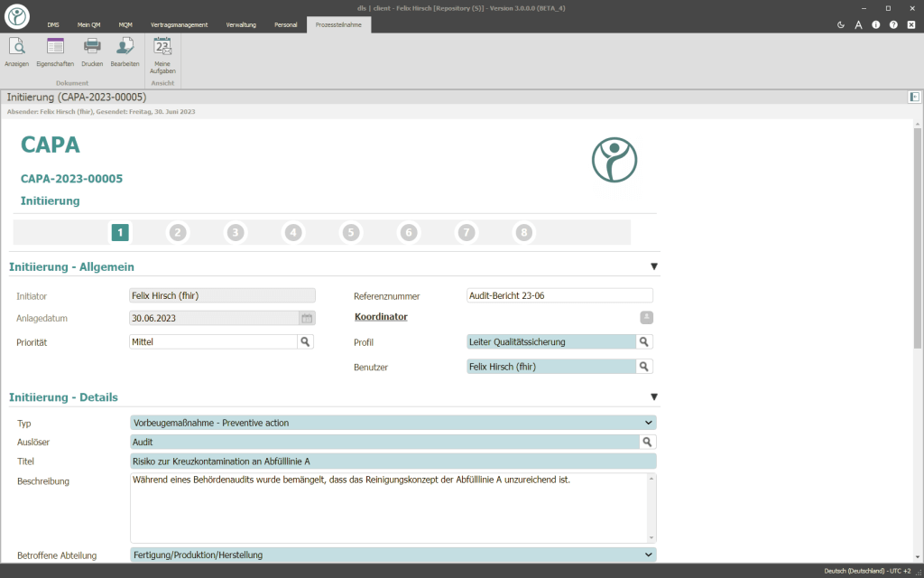This screenshot has width=924, height=578.
Task: Switch to the MQM tab
Action: click(x=125, y=24)
